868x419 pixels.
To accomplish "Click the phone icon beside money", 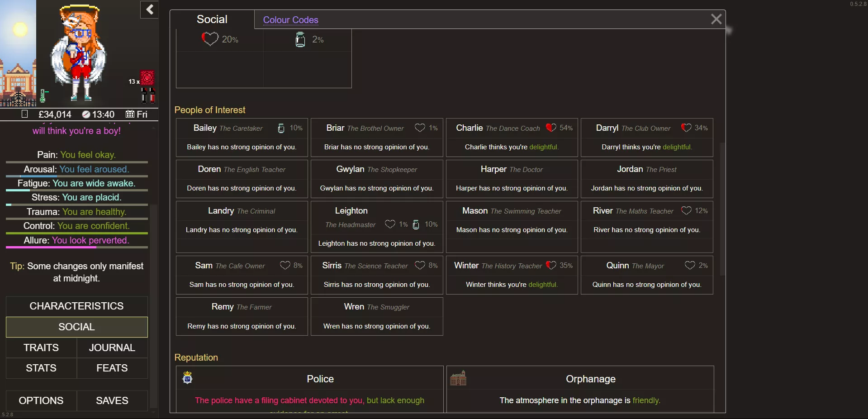I will (x=25, y=114).
